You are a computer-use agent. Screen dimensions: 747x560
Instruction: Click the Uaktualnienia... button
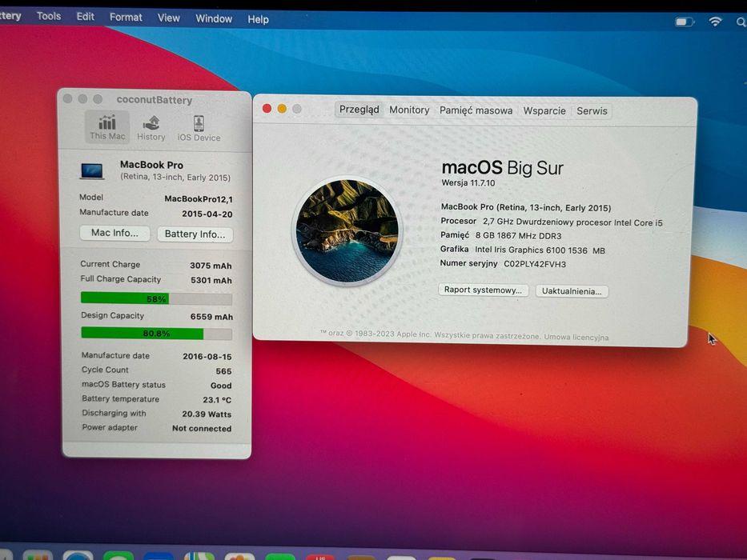pos(572,291)
